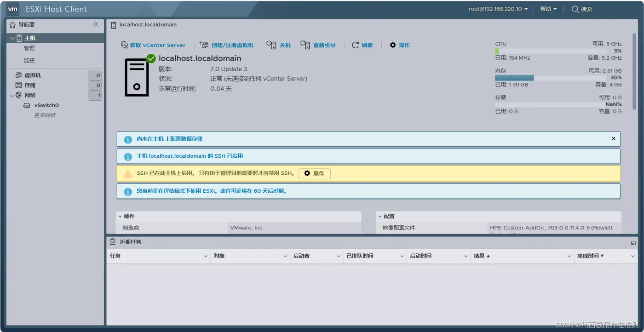This screenshot has width=644, height=332.
Task: Click the host tab icon beside localhost.localdomain
Action: pos(114,25)
